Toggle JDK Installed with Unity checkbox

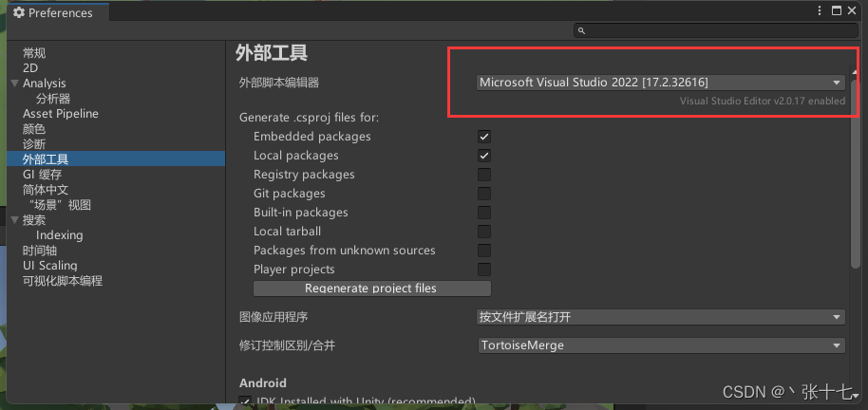tap(245, 401)
